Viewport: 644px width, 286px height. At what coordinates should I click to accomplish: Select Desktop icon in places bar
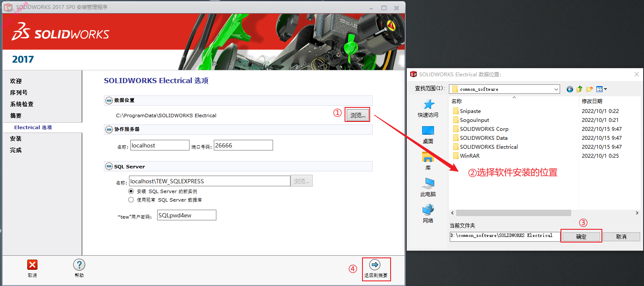428,131
